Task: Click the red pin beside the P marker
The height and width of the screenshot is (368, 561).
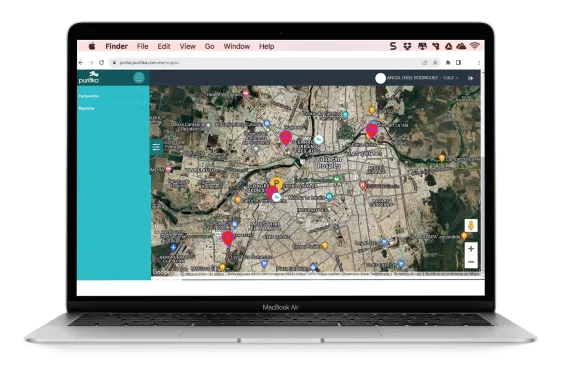Action: coord(272,192)
